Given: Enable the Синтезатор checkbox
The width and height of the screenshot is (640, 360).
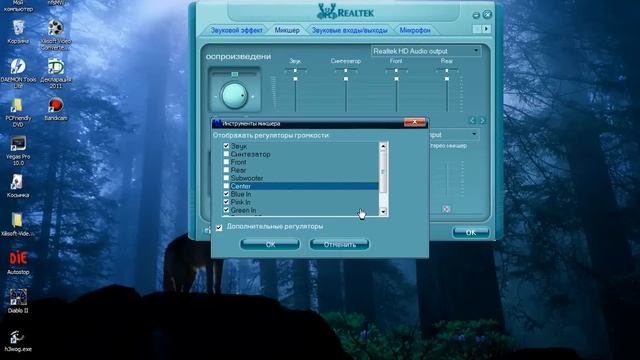Looking at the screenshot, I should pos(226,154).
